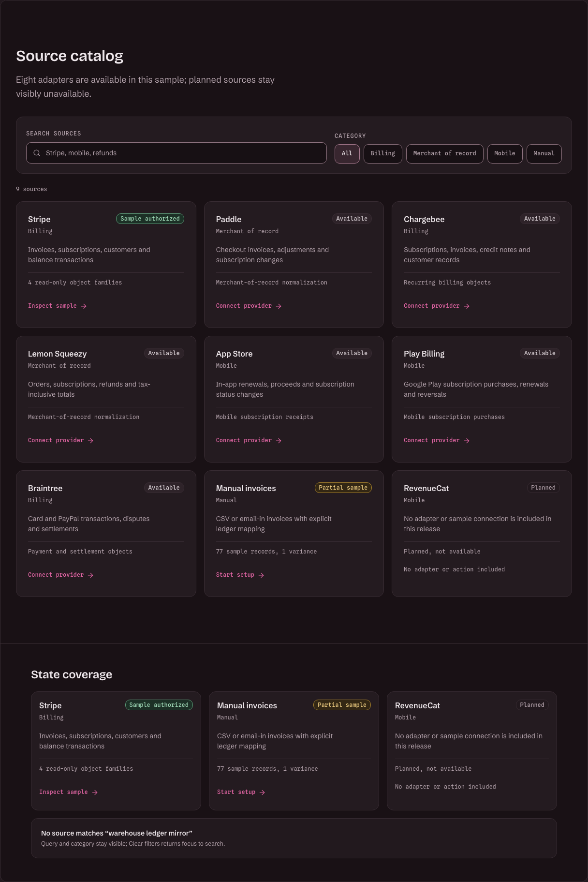Filter sources by Mobile category
588x882 pixels.
click(x=505, y=153)
